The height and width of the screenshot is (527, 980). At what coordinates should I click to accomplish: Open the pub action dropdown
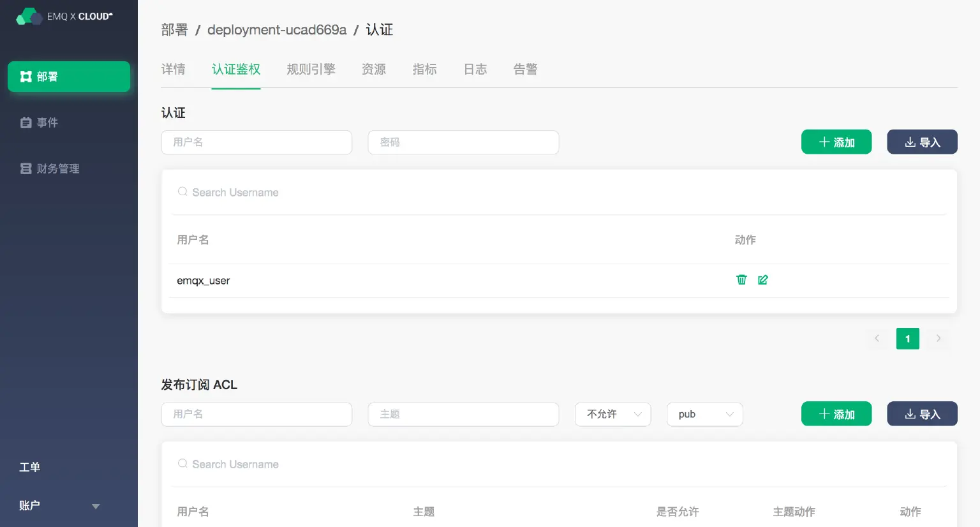point(704,414)
